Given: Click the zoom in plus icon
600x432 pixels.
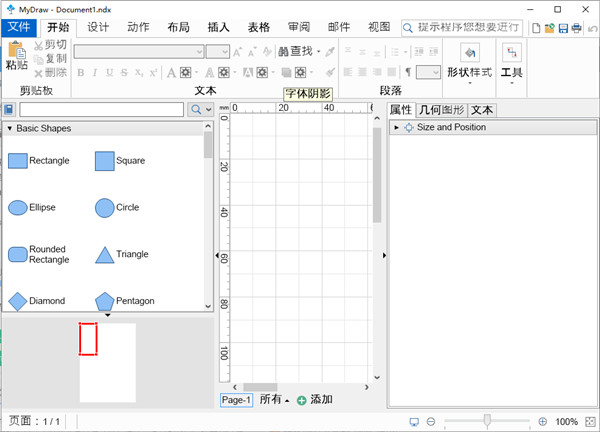Looking at the screenshot, I should tap(542, 421).
